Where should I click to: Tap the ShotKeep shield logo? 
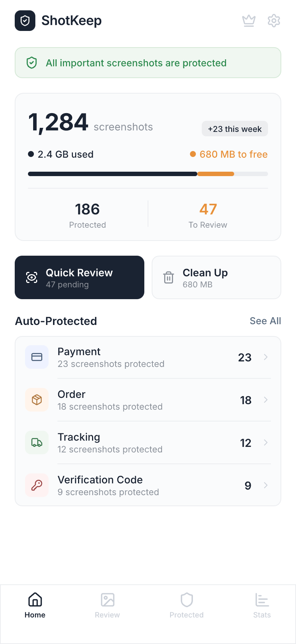[x=25, y=21]
